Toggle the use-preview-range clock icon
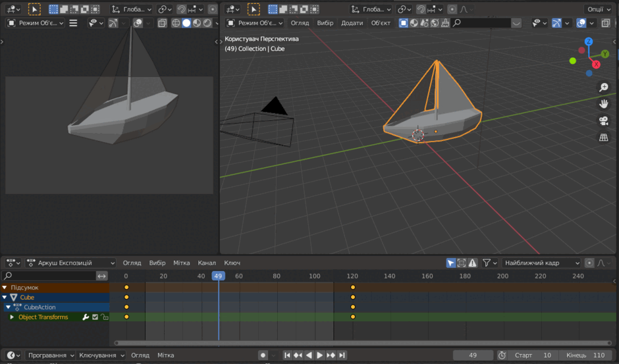619x364 pixels. 502,355
